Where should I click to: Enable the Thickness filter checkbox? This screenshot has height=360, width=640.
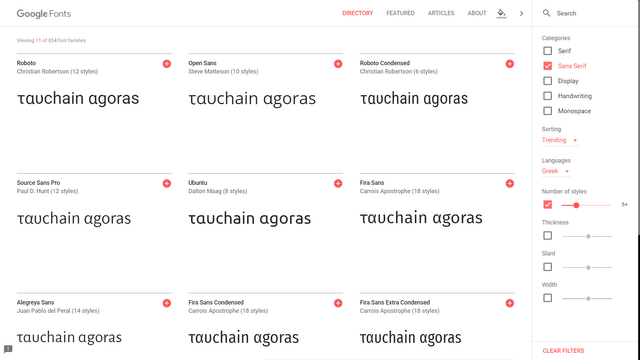click(x=547, y=236)
